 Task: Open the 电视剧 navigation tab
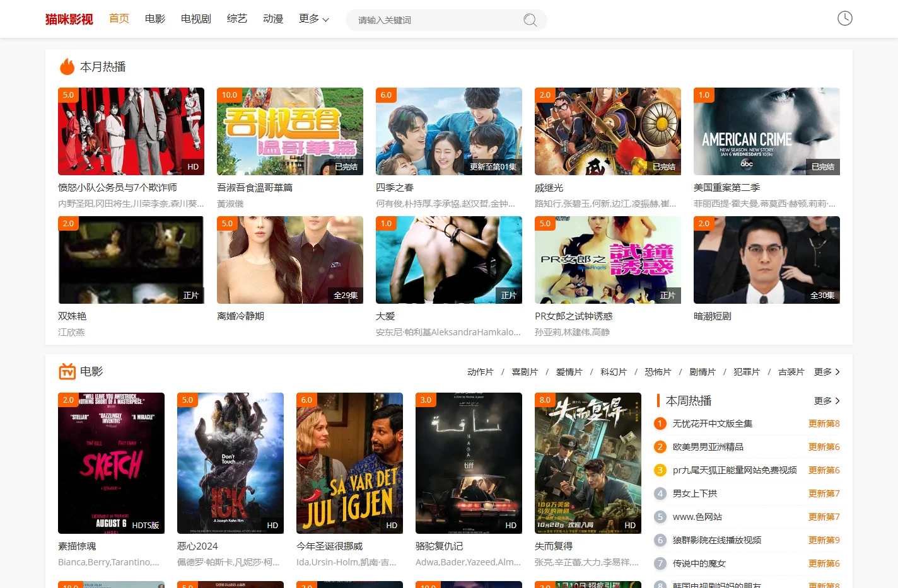[x=196, y=19]
